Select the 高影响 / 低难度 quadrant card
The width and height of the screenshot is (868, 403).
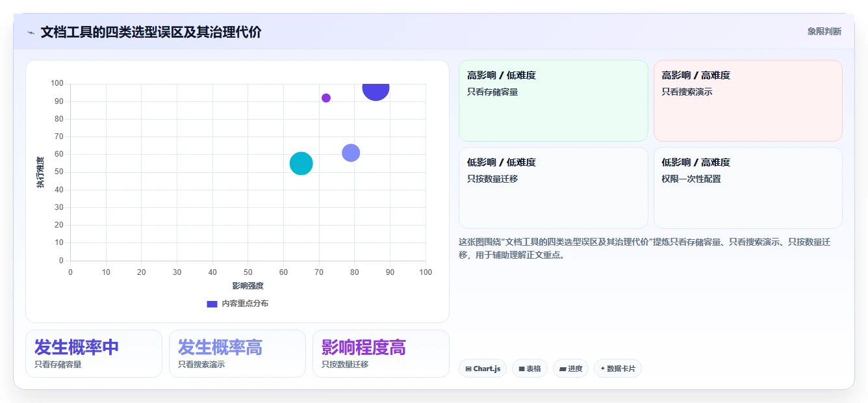tap(554, 101)
